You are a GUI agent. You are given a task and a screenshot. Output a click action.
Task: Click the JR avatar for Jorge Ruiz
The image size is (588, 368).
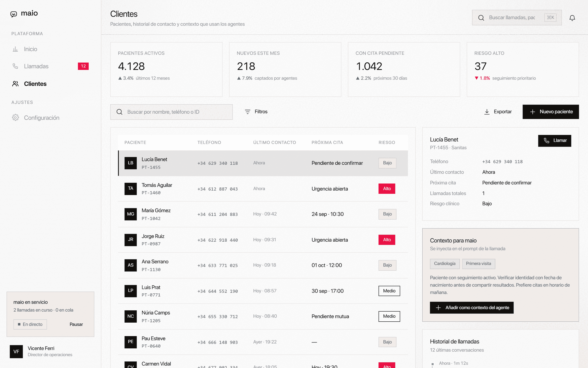point(131,240)
